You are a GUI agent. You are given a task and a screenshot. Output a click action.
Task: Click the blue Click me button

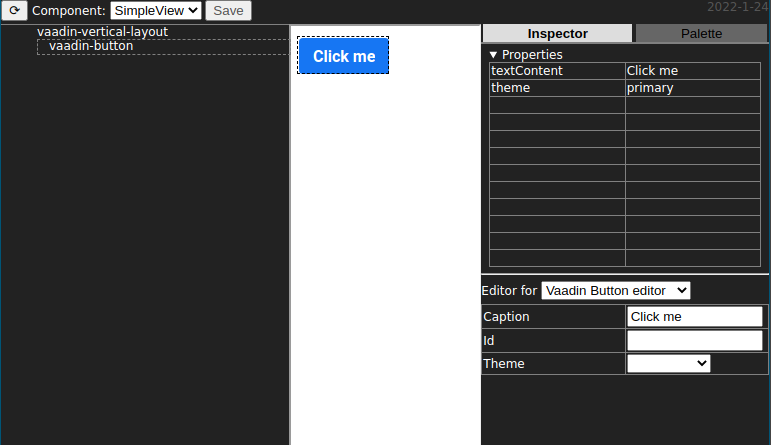[343, 56]
